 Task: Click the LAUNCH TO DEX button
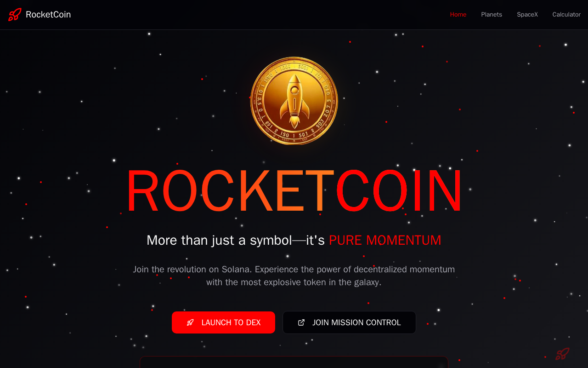click(x=224, y=322)
